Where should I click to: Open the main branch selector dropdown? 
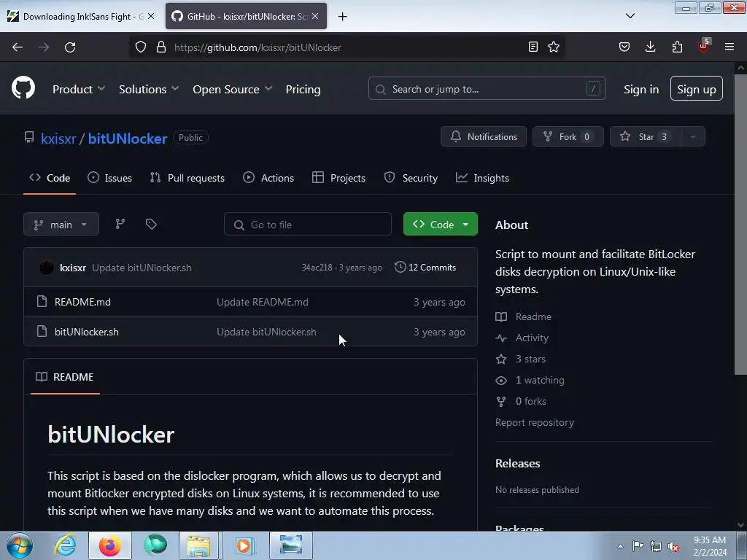point(61,225)
